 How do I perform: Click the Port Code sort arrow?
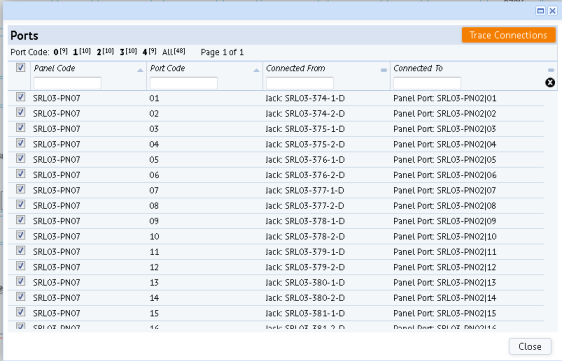pos(256,71)
